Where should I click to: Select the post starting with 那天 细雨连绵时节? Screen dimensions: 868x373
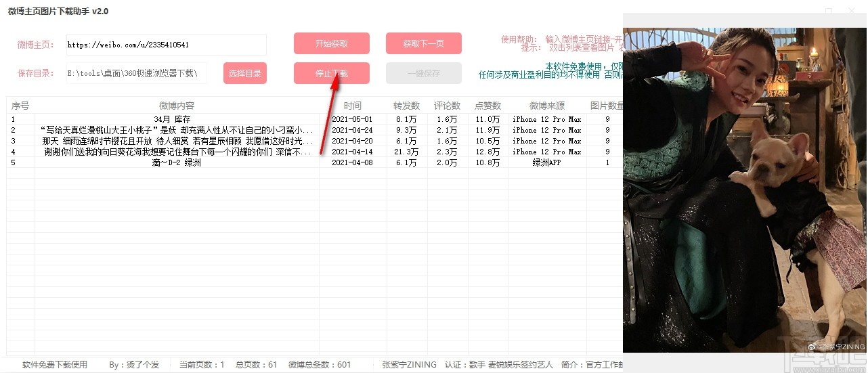point(315,141)
